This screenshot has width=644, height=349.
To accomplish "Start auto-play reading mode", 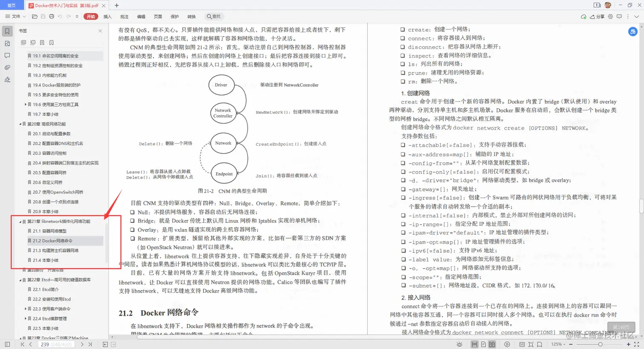I will (x=507, y=344).
